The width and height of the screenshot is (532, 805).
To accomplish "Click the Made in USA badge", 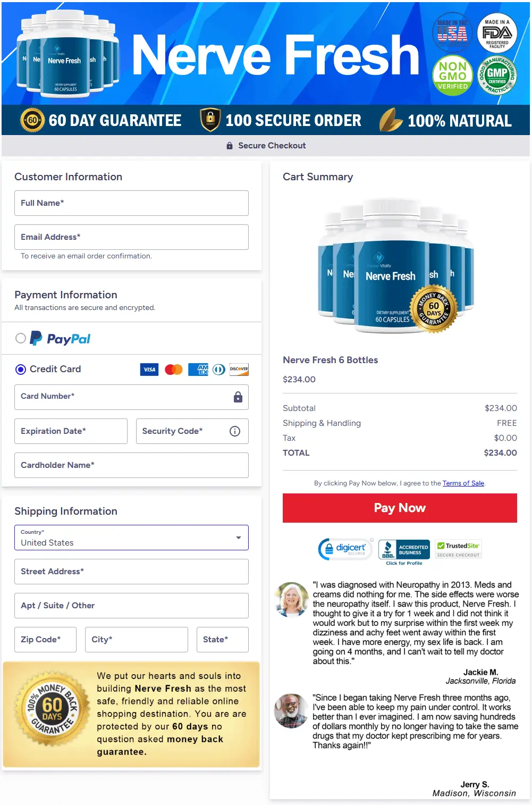I will point(452,32).
